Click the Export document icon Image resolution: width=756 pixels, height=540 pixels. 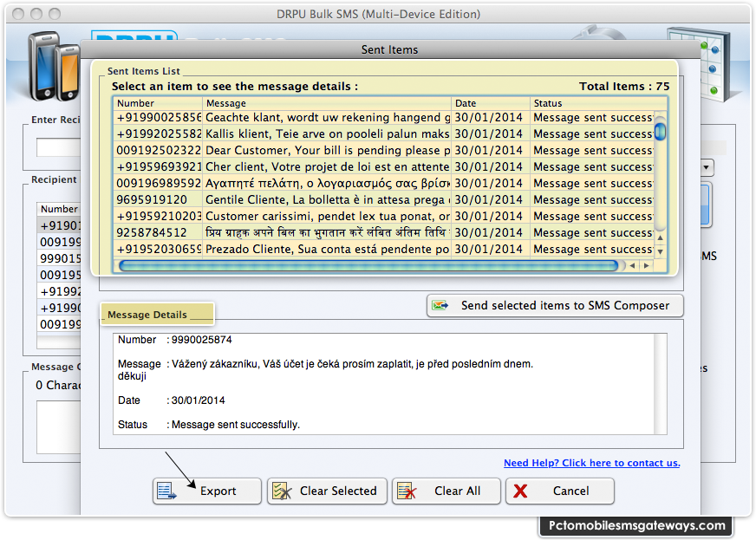pos(166,491)
